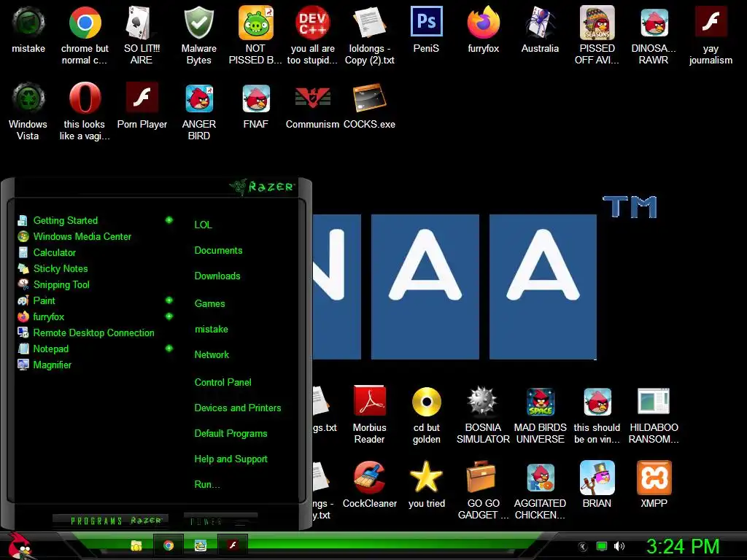Show hidden tray icons arrow
747x560 pixels.
[583, 547]
